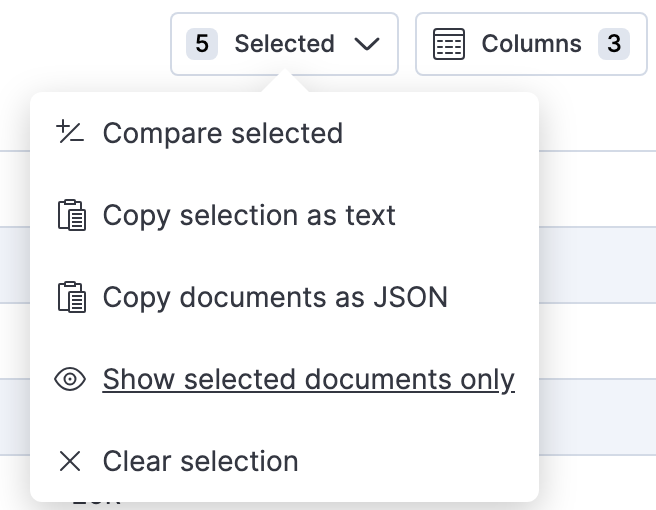656x510 pixels.
Task: Click the clipboard icon for Copy documents as JSON
Action: point(70,298)
